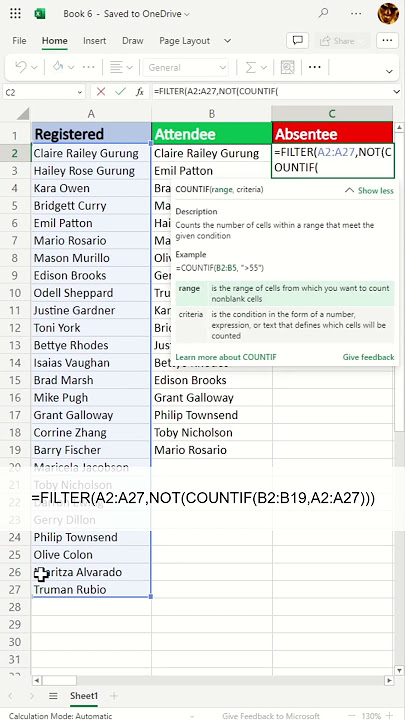Click the Undo arrow icon
This screenshot has width=405, height=720.
coord(21,68)
